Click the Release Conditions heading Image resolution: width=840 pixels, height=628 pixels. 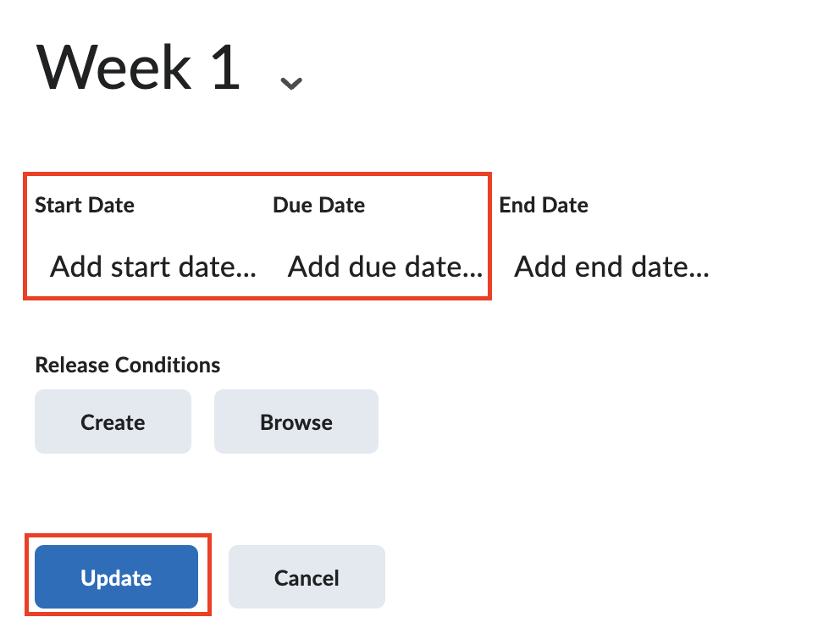coord(127,365)
